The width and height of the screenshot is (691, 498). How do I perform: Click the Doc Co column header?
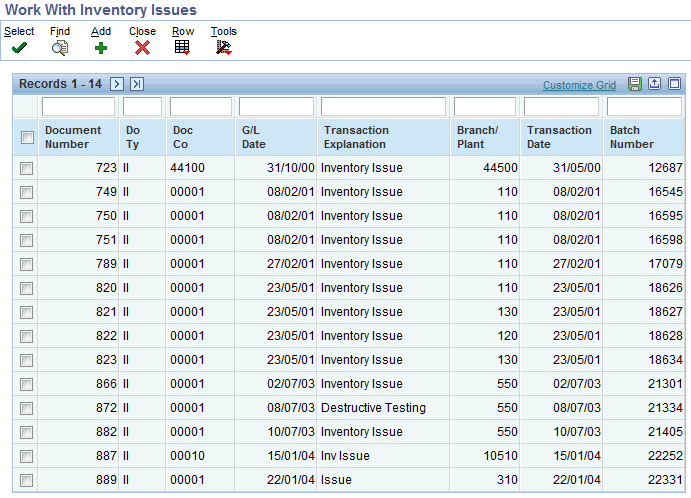(x=201, y=137)
